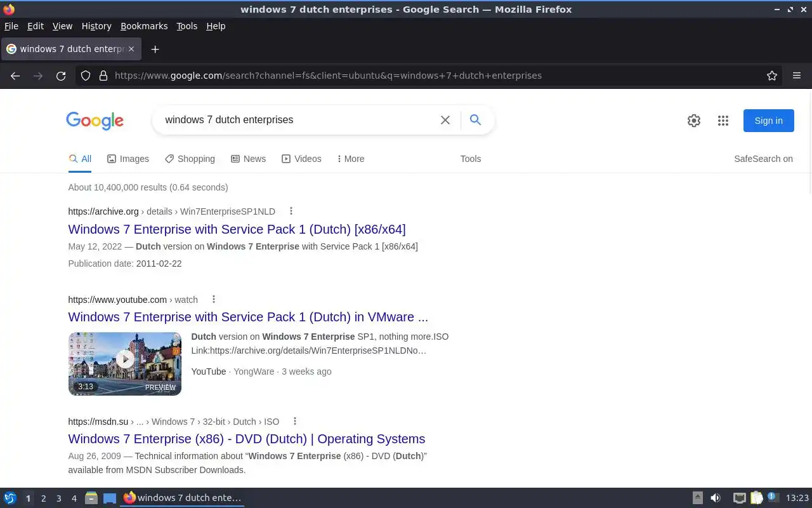Open Firefox hamburger application menu
The height and width of the screenshot is (508, 812).
coord(797,76)
